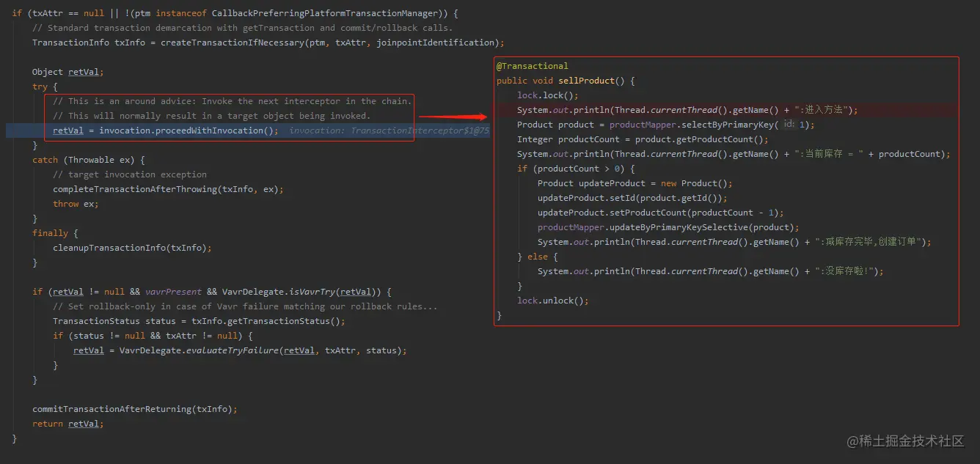Click invocation.proceedWithInvocation() call
This screenshot has width=980, height=464.
pyautogui.click(x=189, y=130)
